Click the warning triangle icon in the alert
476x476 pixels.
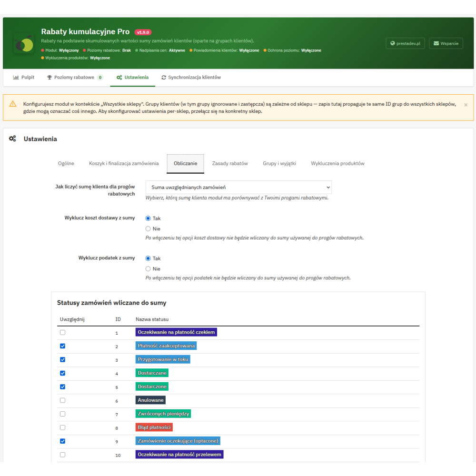pos(13,104)
